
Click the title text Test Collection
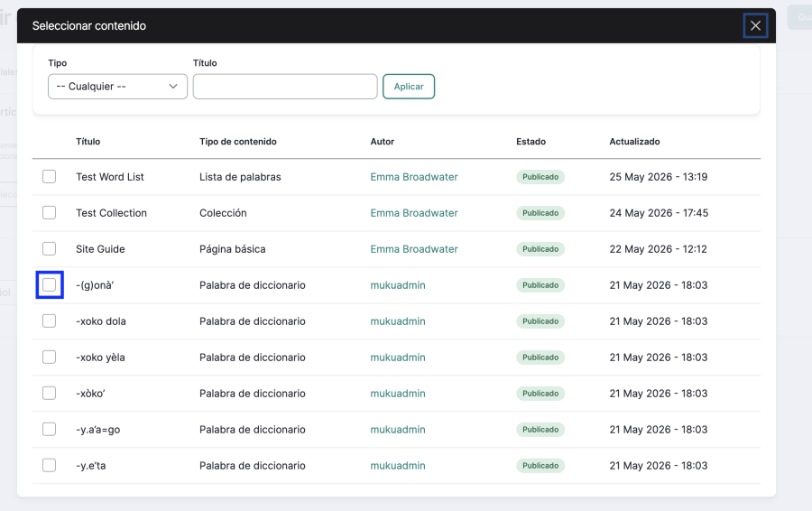(x=111, y=213)
